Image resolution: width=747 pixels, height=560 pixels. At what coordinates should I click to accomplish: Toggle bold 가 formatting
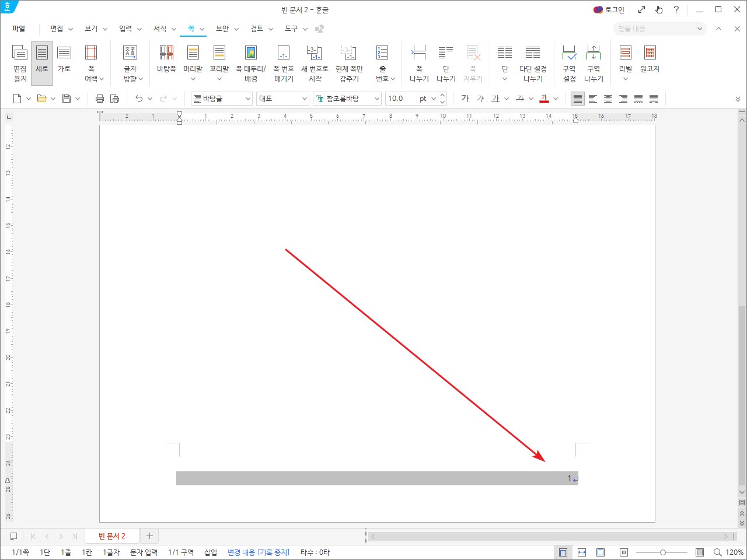point(465,99)
